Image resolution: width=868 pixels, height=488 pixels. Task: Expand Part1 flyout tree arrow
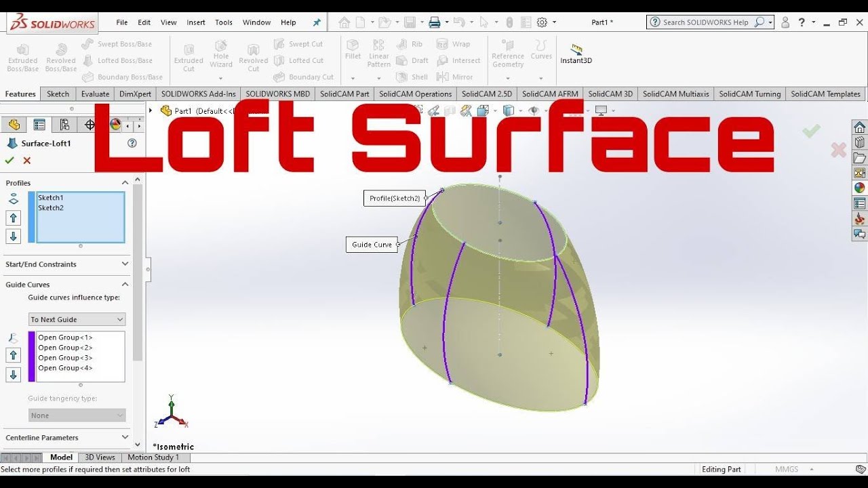[x=151, y=110]
